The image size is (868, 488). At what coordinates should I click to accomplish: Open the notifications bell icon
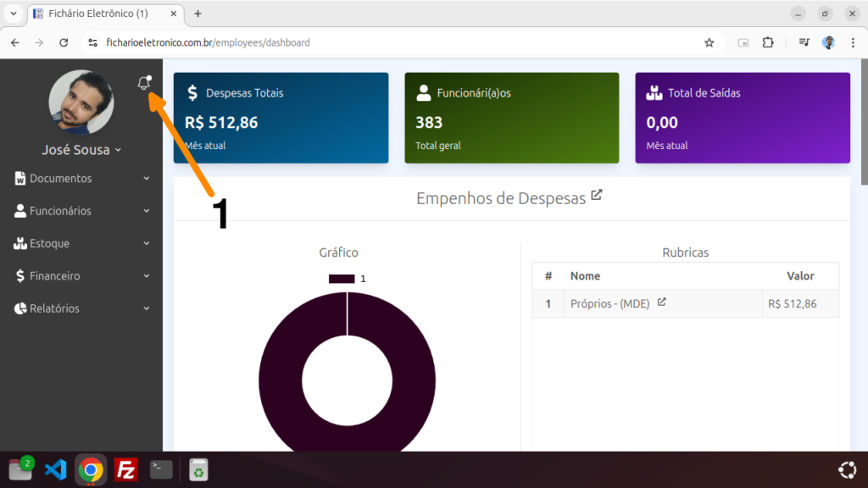click(144, 83)
